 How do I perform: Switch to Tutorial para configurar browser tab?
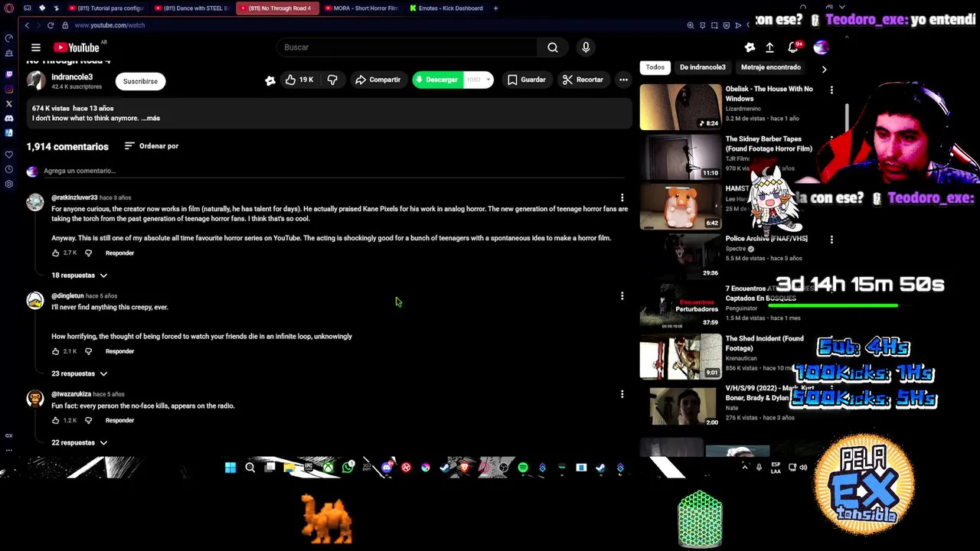(x=106, y=8)
